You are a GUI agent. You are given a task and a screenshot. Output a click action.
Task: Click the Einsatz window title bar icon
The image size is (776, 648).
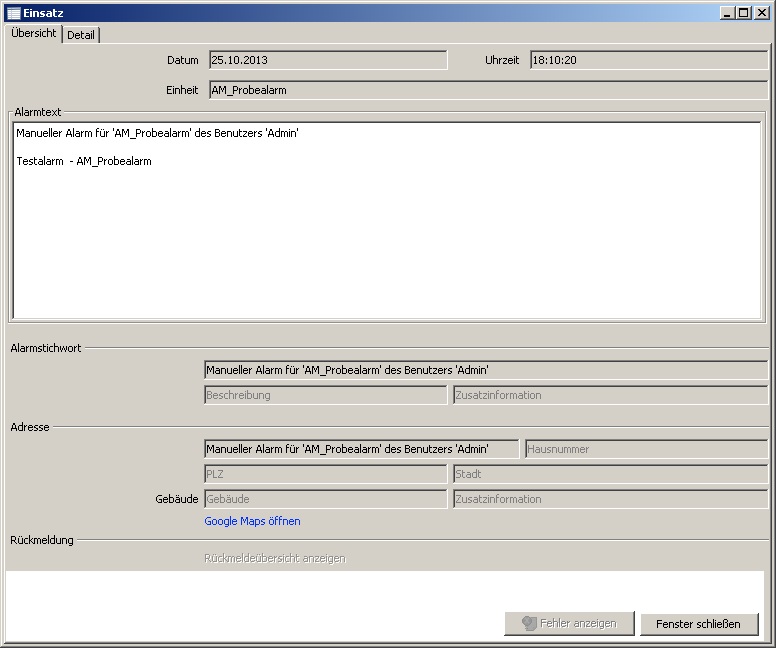(x=13, y=13)
